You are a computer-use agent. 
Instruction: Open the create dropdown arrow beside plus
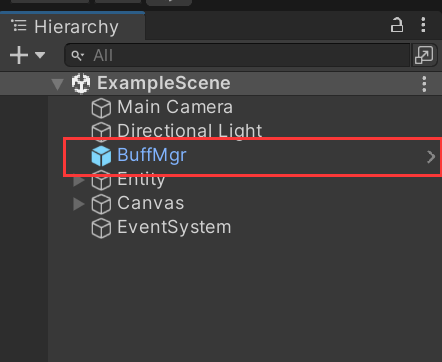coord(40,55)
